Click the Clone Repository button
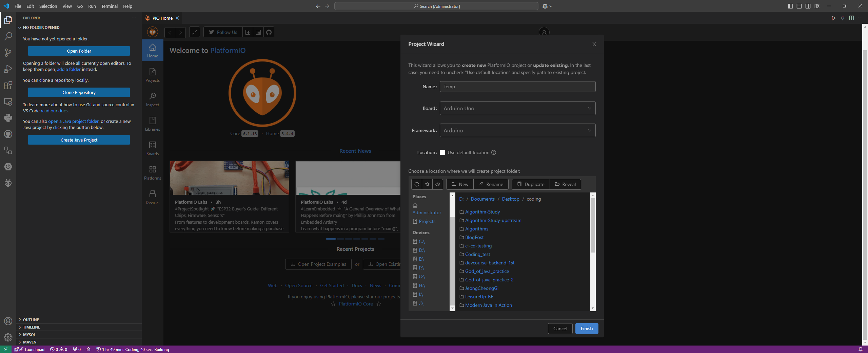Screen dimensions: 868x353 (79, 92)
